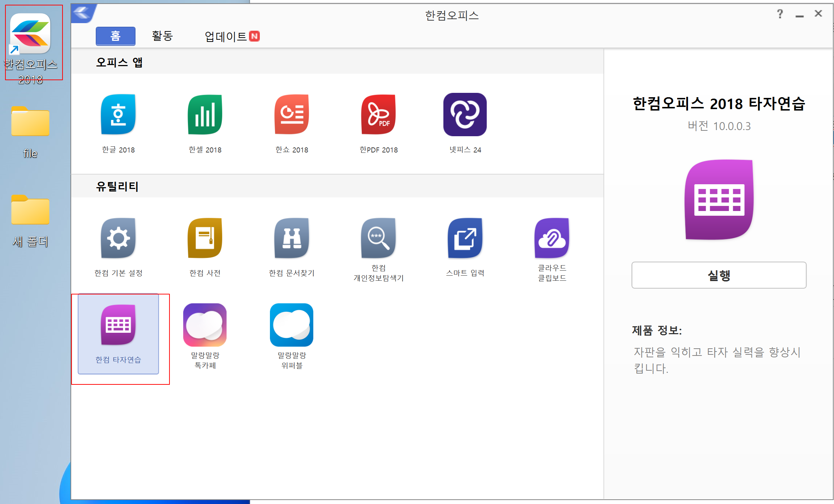
Task: Click the 실행 button
Action: [x=719, y=275]
